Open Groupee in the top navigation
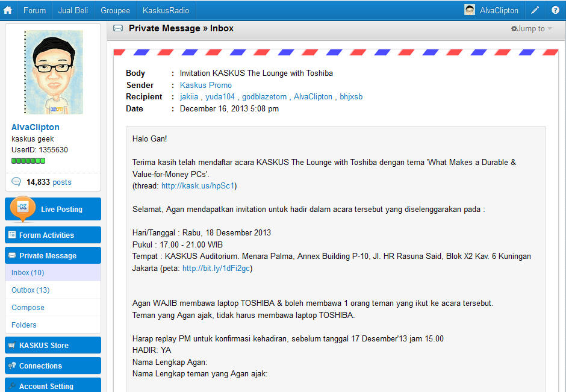 coord(115,10)
